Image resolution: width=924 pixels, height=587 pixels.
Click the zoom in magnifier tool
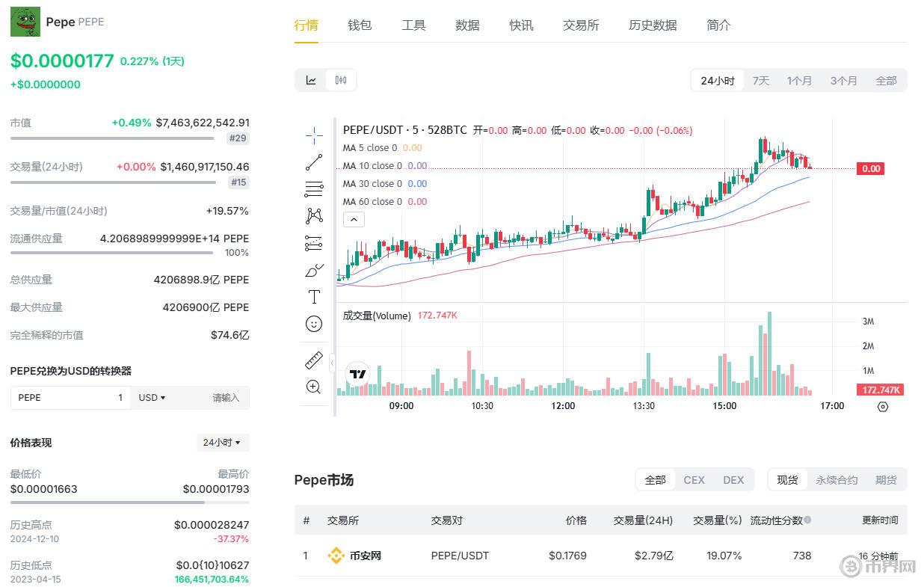coord(314,387)
